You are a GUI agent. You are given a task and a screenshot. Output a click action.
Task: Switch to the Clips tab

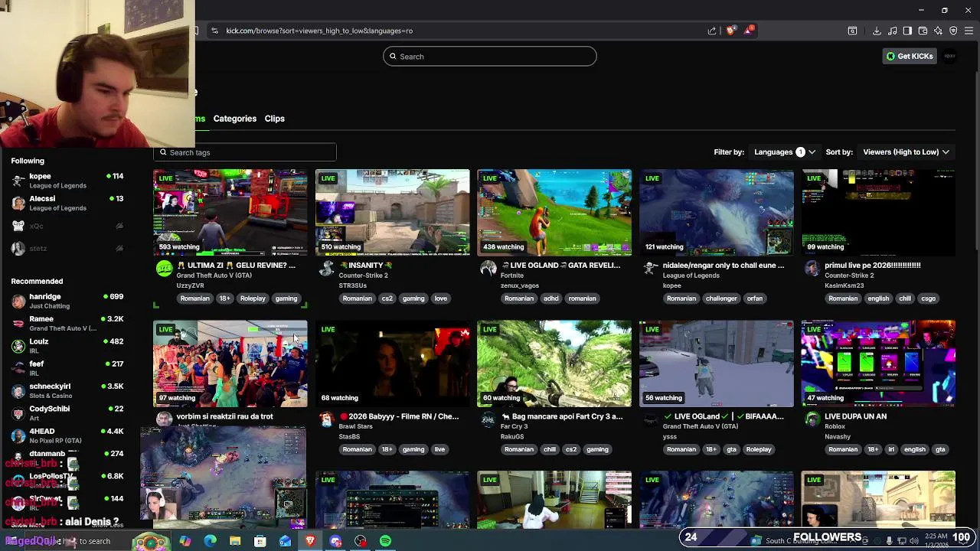click(275, 119)
